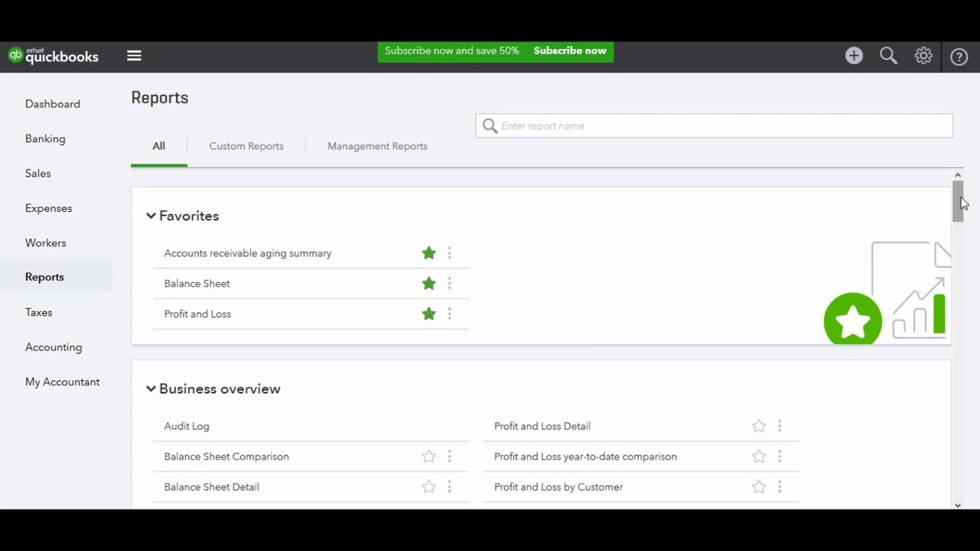Image resolution: width=980 pixels, height=551 pixels.
Task: Open more options for Profit and Loss by Customer
Action: pyautogui.click(x=779, y=487)
